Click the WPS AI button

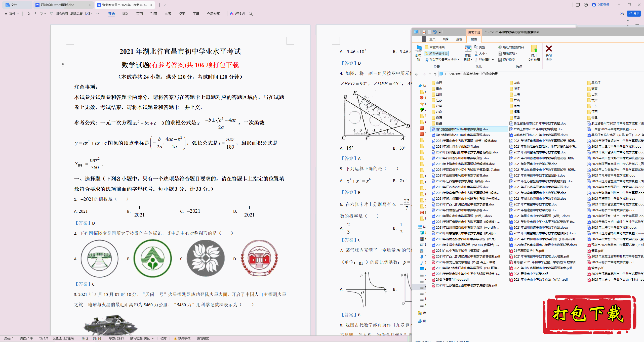click(x=237, y=14)
